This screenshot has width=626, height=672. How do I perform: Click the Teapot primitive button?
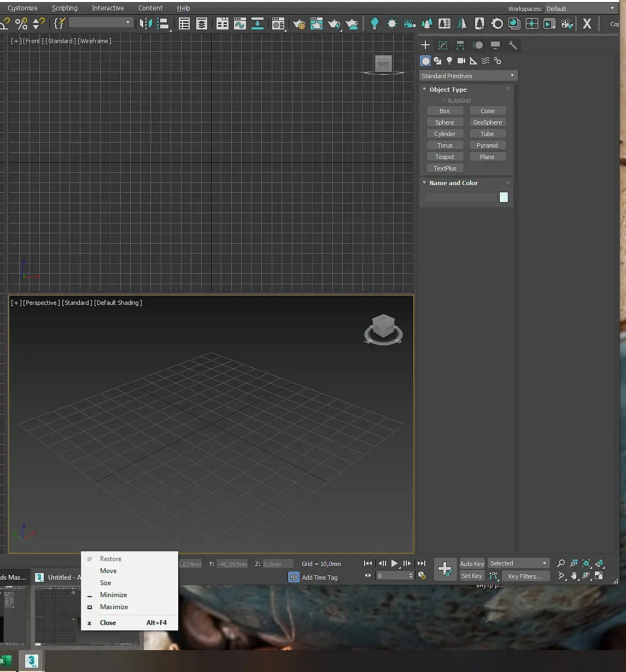point(444,157)
